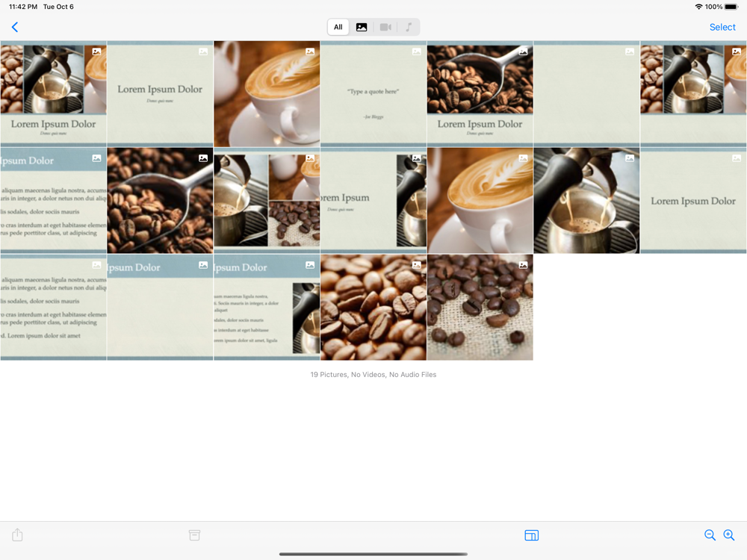Open slide with 'Lorem ipsum dolor sit amet' text
Screen dimensions: 747x560
53,307
